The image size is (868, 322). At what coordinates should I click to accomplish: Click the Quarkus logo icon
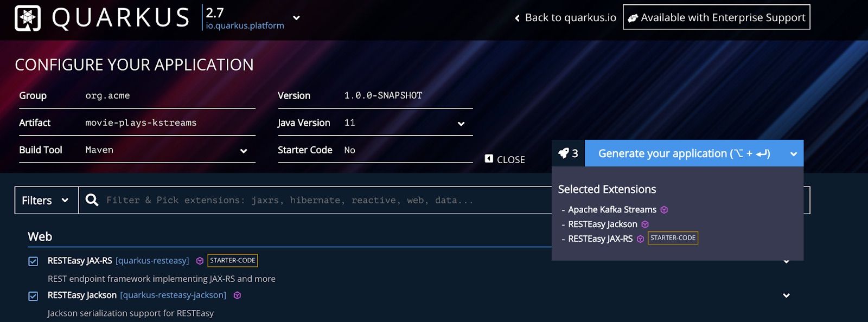click(28, 18)
